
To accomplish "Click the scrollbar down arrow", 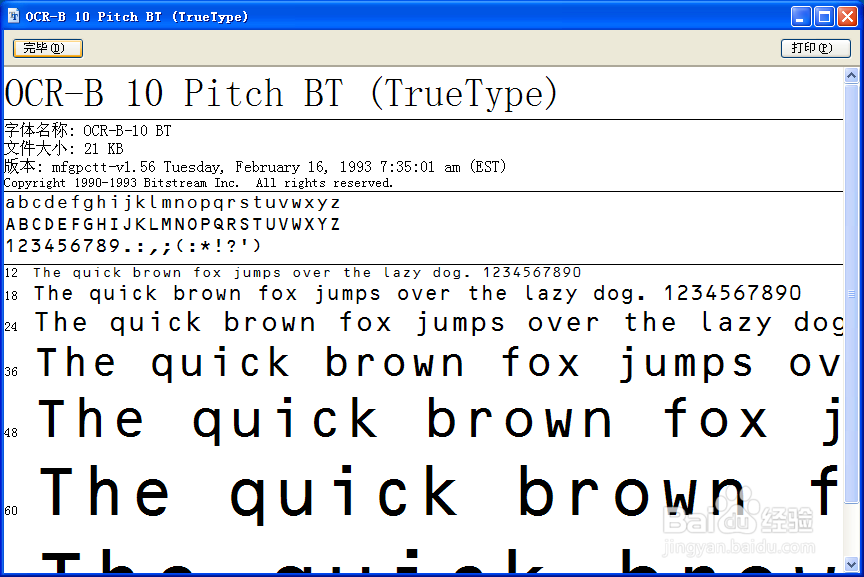I will 851,565.
